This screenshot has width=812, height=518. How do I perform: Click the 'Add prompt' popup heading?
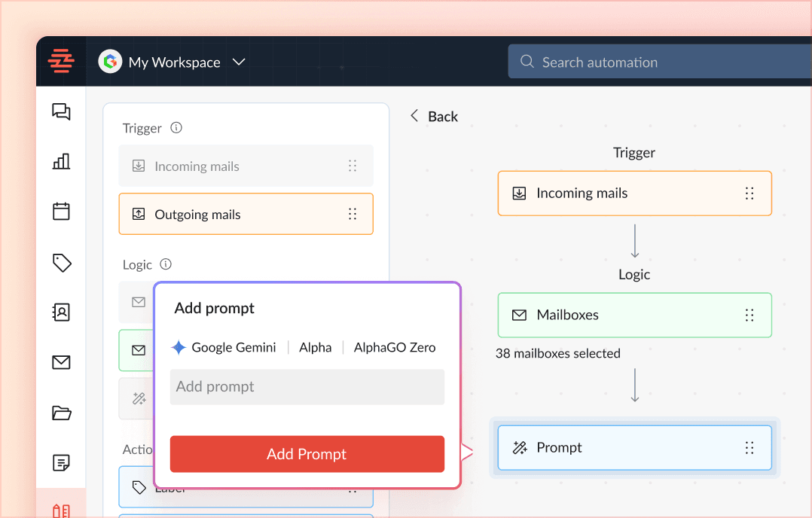(215, 309)
